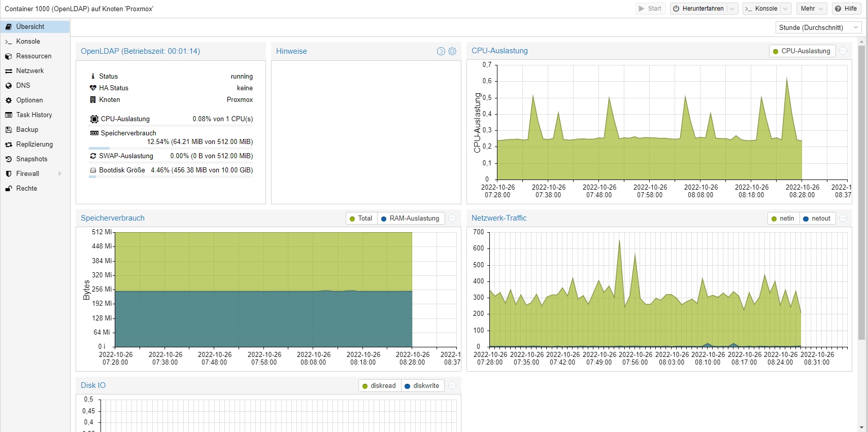Go to the Netzwerk section

[35, 70]
